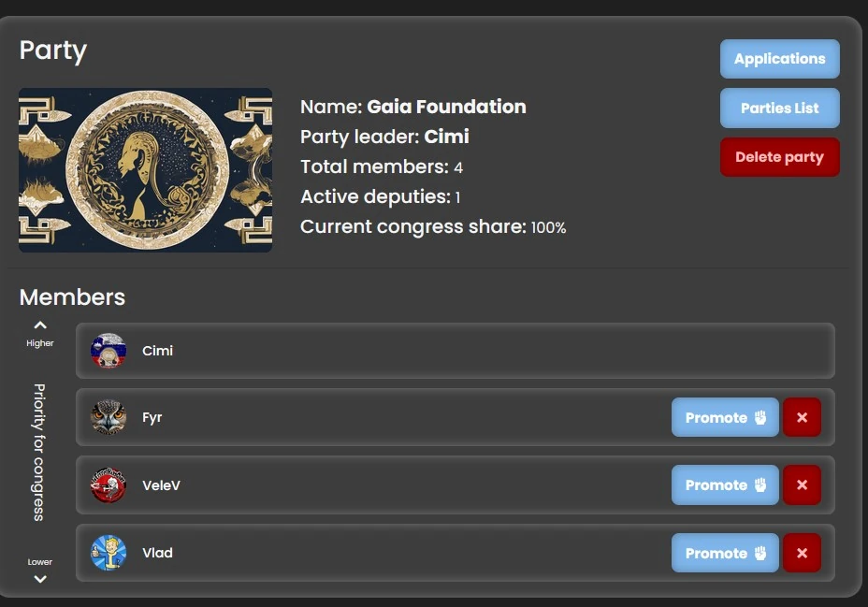Click the Gaia Foundation party emblem image
Image resolution: width=868 pixels, height=607 pixels.
pos(145,169)
